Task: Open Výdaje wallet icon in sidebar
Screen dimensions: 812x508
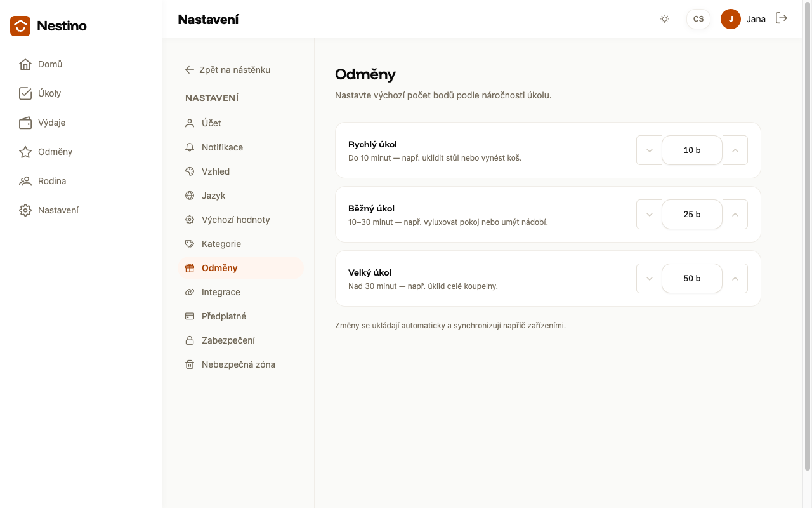Action: [x=25, y=123]
